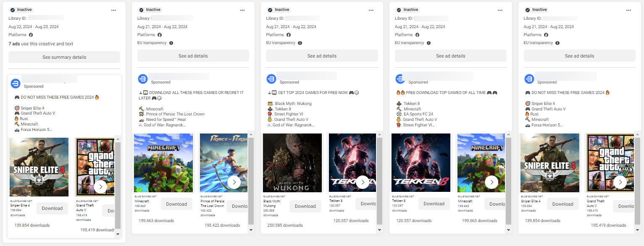Click the advertiser avatar on the 7-ads card

pos(16,83)
